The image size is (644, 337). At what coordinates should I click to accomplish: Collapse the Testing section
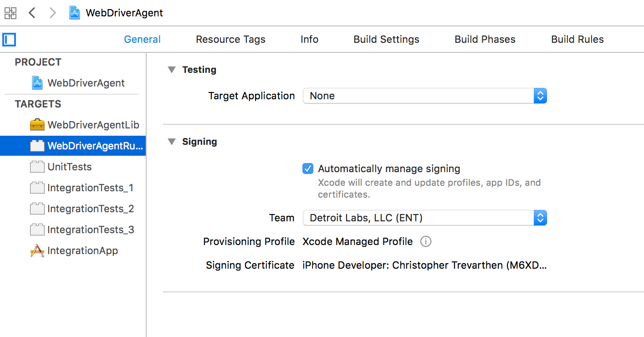(x=172, y=70)
